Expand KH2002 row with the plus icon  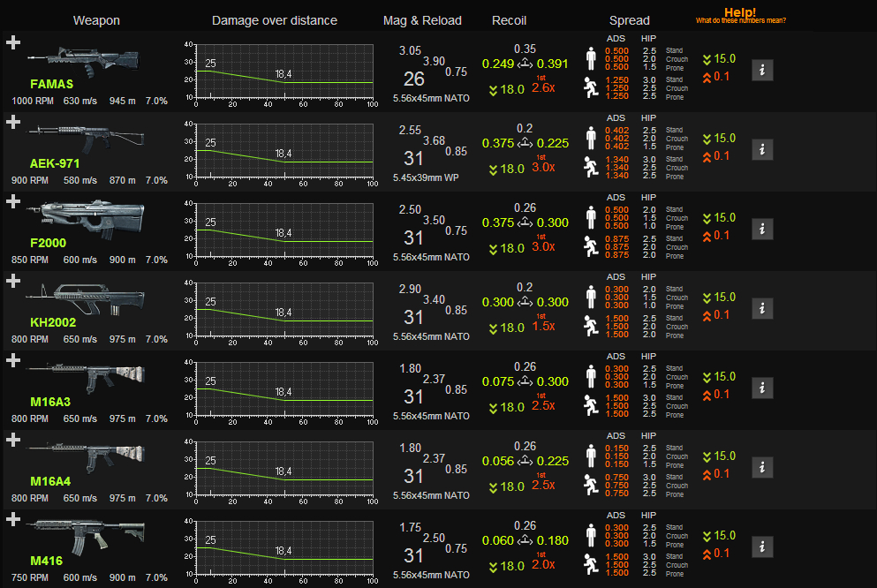[13, 281]
